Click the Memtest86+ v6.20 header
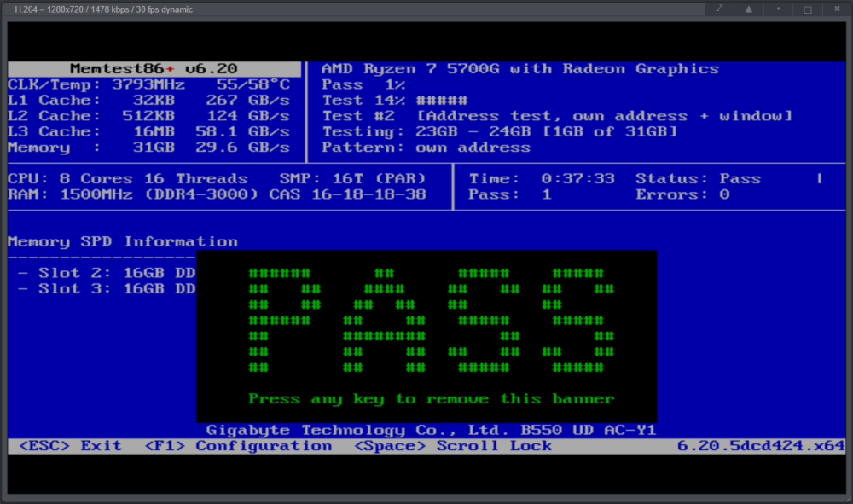 [x=154, y=68]
